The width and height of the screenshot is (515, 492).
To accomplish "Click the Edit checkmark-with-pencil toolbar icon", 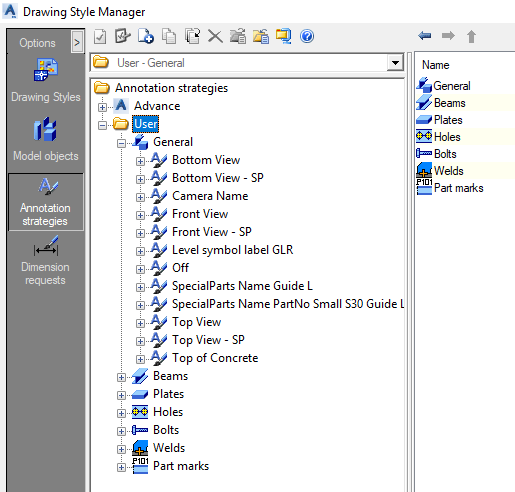I will [122, 36].
